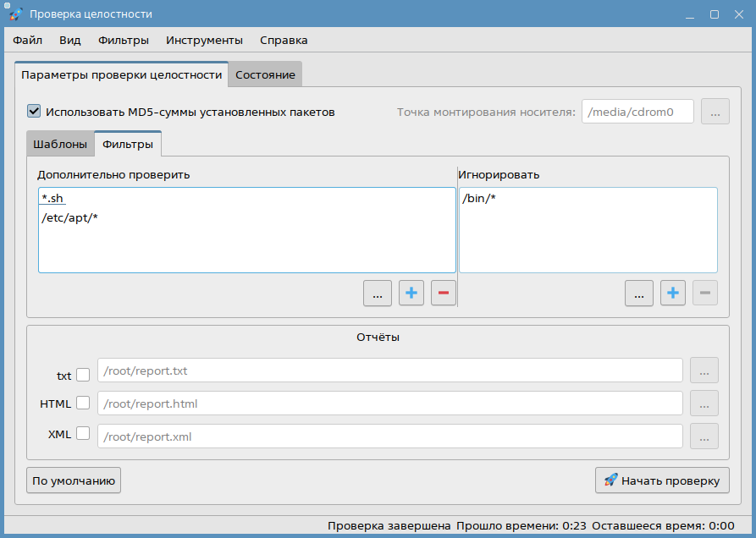Screen dimensions: 756x538
Task: Disable the MD5 sums of packages checkbox
Action: pos(35,111)
